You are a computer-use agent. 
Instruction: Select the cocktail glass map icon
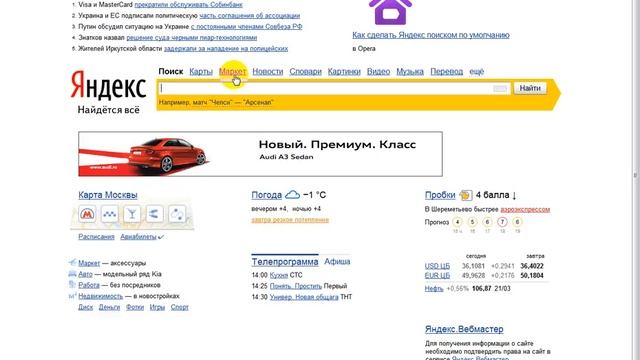[x=132, y=214]
